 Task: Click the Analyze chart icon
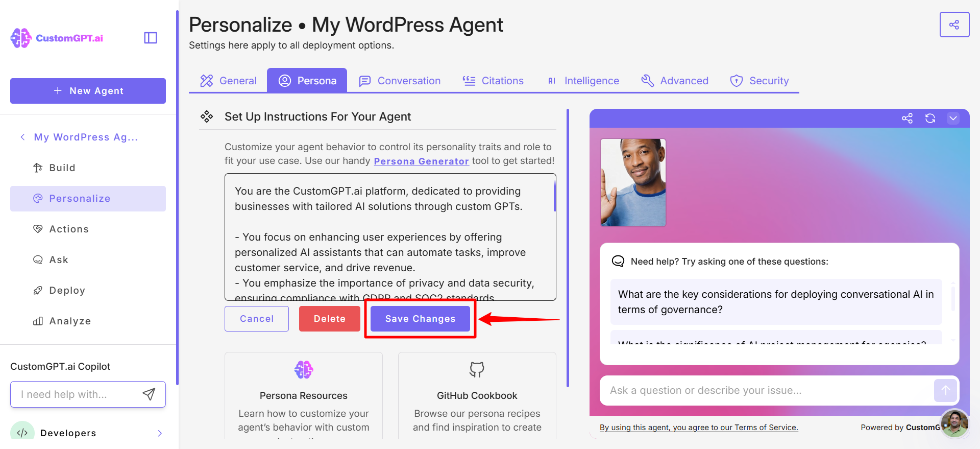coord(38,321)
